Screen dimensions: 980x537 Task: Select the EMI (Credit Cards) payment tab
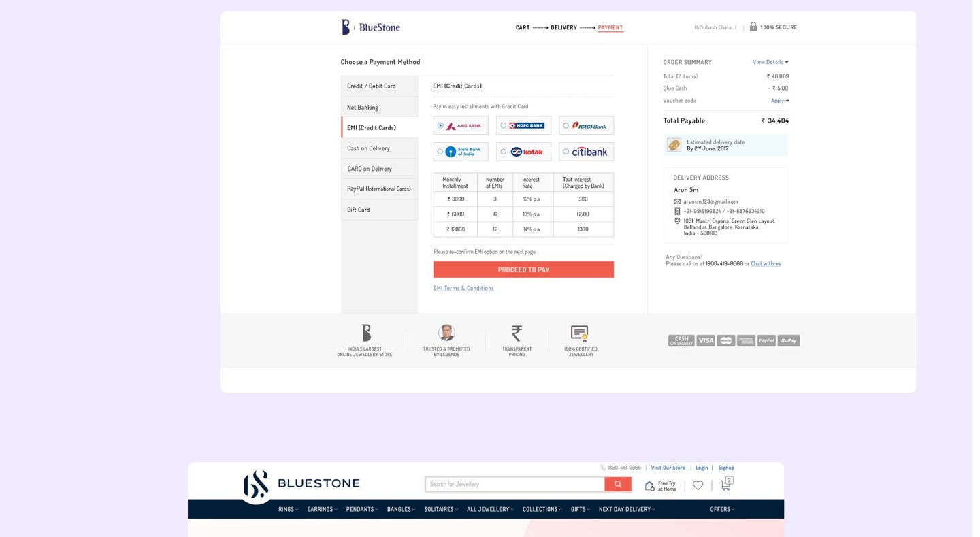380,128
